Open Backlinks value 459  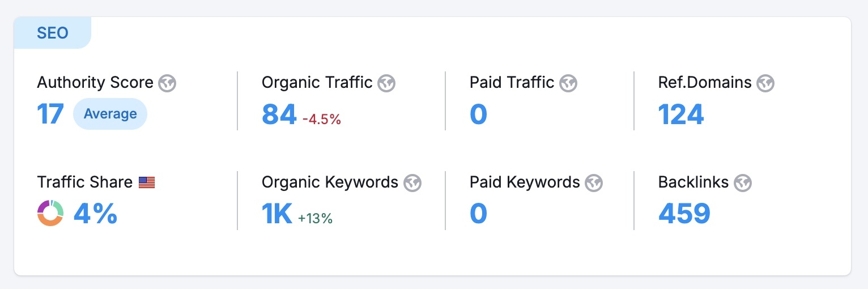pyautogui.click(x=684, y=213)
